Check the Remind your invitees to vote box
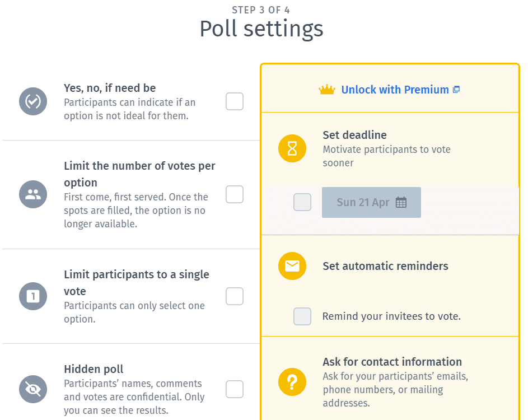Viewport: 528px width, 420px height. pos(302,316)
